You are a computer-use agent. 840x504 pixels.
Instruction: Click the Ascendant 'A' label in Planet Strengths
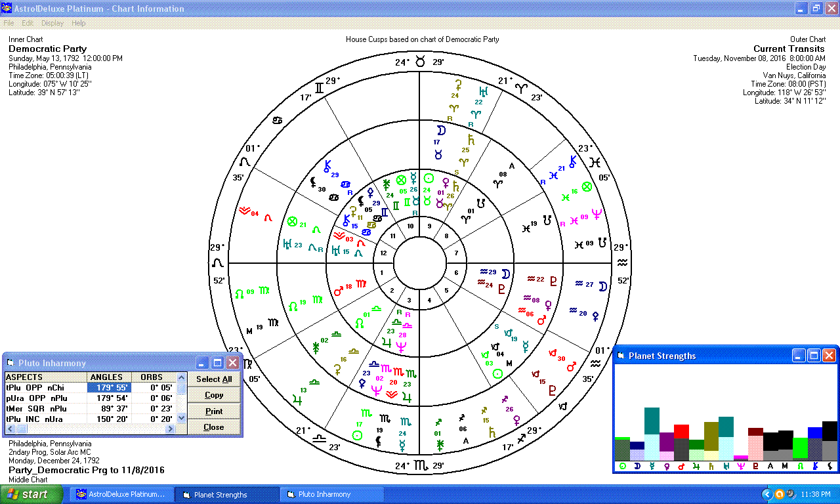(770, 467)
